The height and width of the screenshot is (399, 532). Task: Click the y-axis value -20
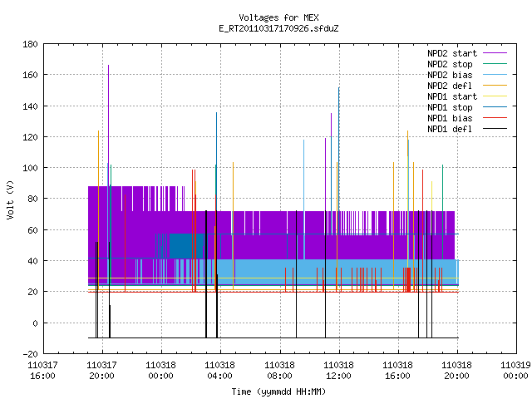(30, 354)
